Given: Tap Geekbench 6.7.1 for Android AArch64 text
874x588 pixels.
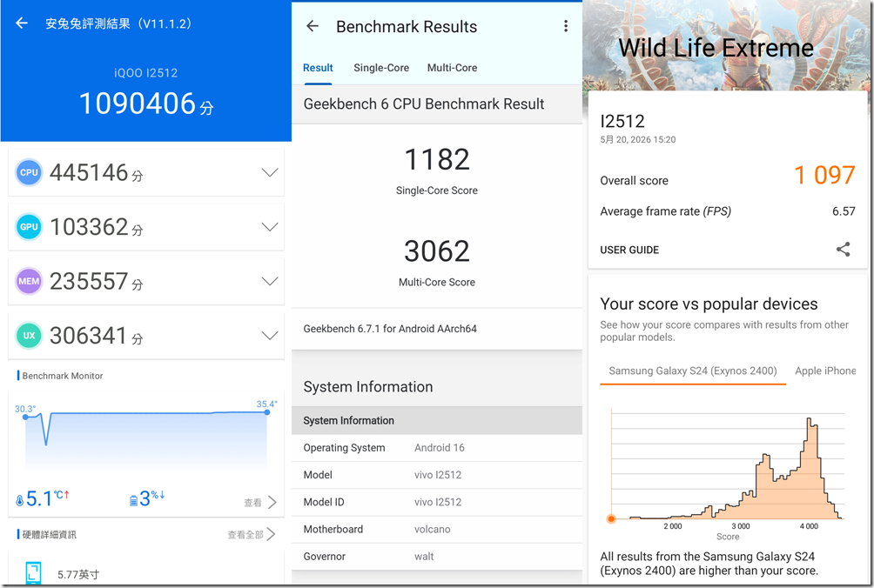Looking at the screenshot, I should 390,329.
